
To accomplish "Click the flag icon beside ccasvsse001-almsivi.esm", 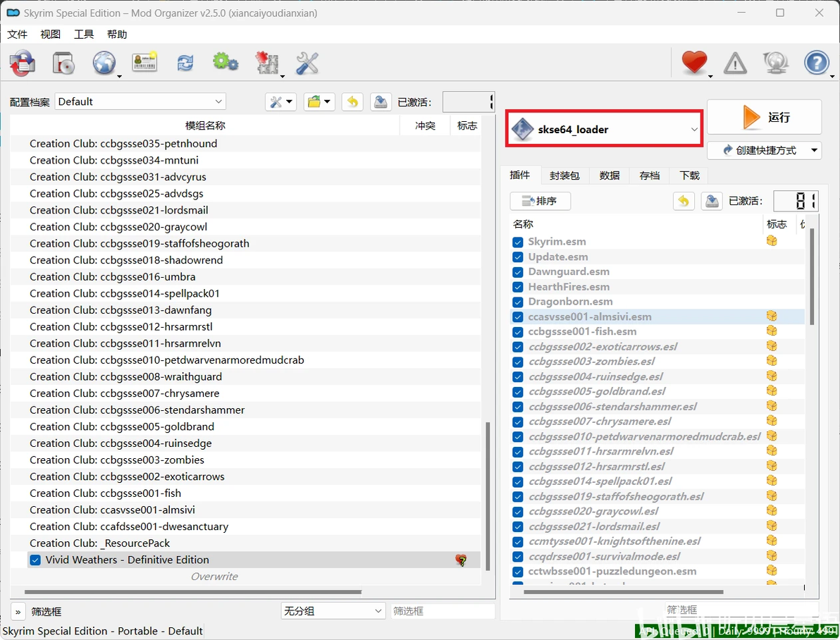I will pos(772,316).
